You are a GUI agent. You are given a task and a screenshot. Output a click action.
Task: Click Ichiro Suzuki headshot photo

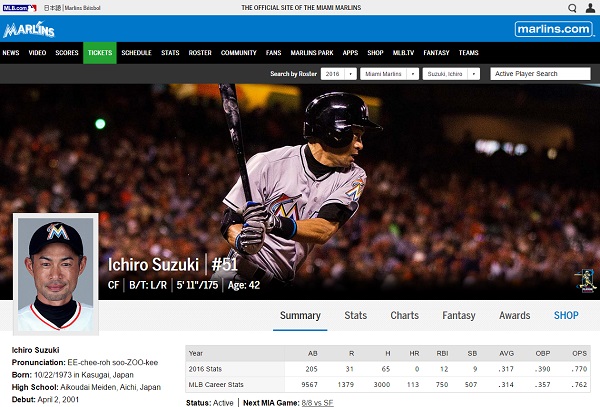pos(56,274)
